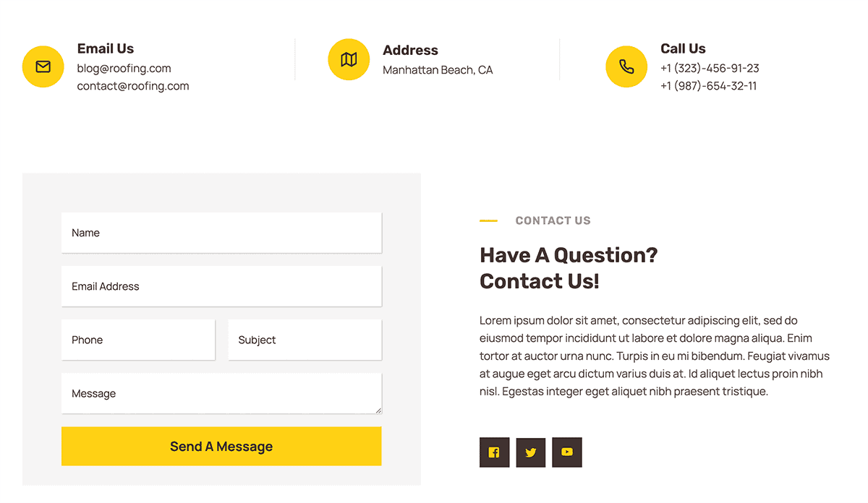868x503 pixels.
Task: Click into the Subject field
Action: [305, 340]
